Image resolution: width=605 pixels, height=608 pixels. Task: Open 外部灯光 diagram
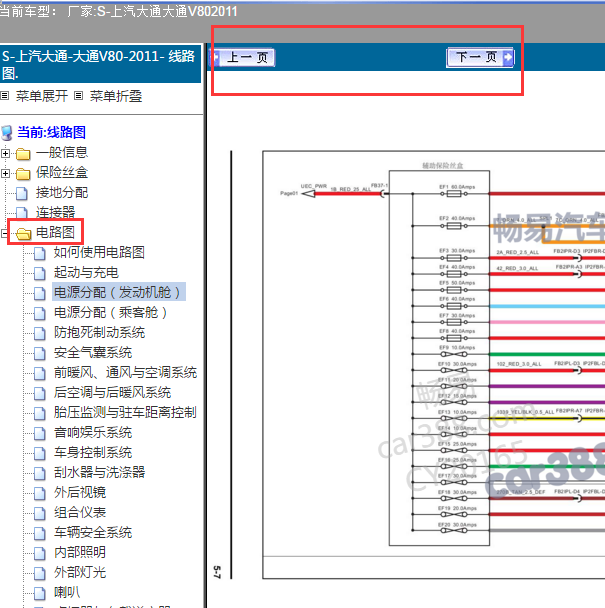click(80, 572)
